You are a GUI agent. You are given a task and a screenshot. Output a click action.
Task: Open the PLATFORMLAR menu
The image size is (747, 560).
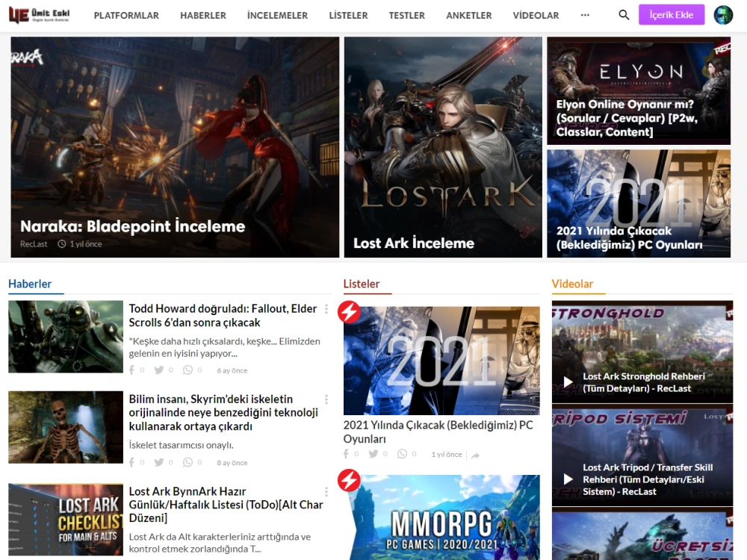[x=126, y=15]
